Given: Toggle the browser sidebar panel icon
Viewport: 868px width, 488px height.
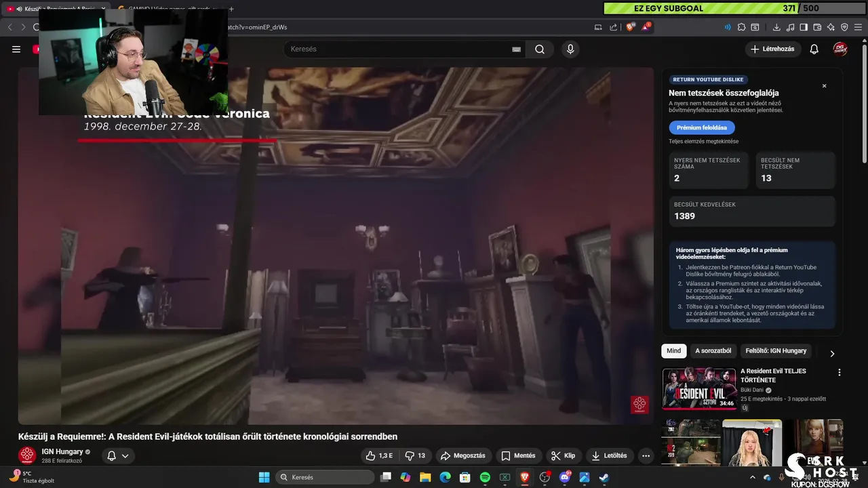Looking at the screenshot, I should point(804,27).
